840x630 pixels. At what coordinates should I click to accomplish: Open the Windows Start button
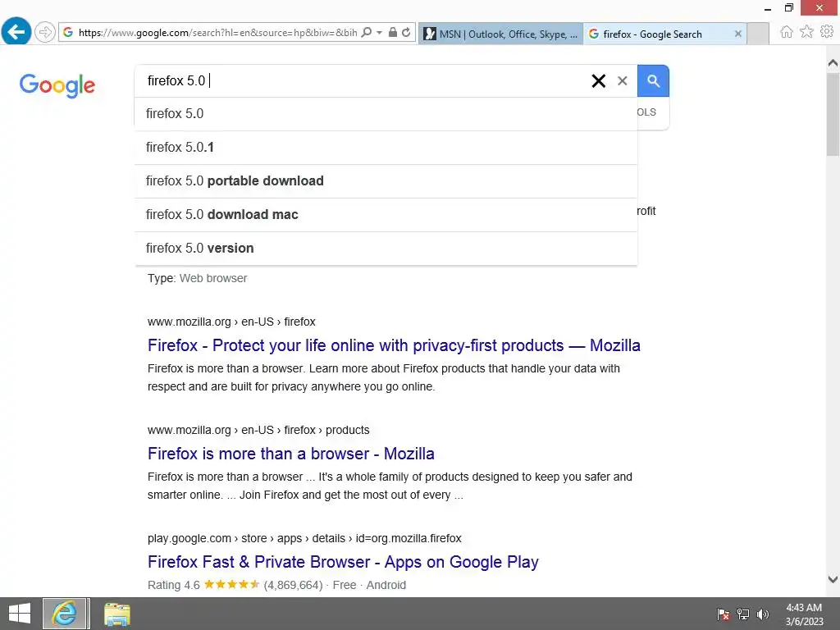[x=20, y=614]
